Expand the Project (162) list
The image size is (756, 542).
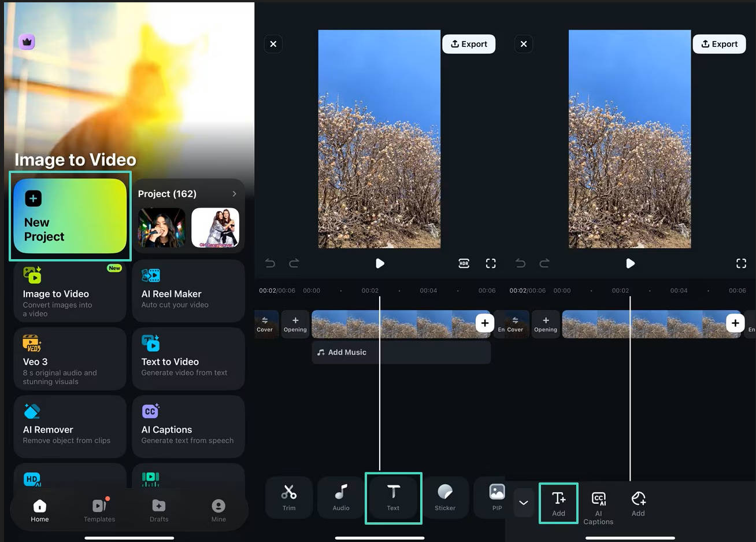click(x=235, y=194)
